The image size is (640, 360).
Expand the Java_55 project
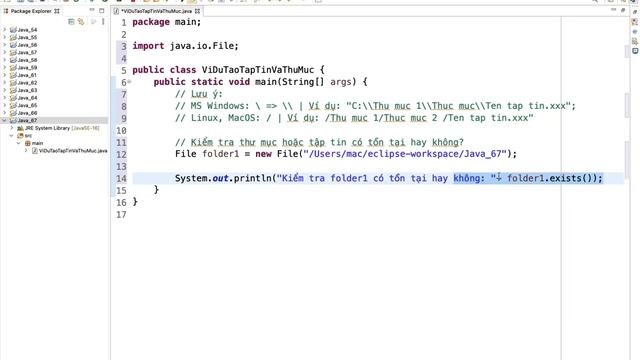click(4, 37)
